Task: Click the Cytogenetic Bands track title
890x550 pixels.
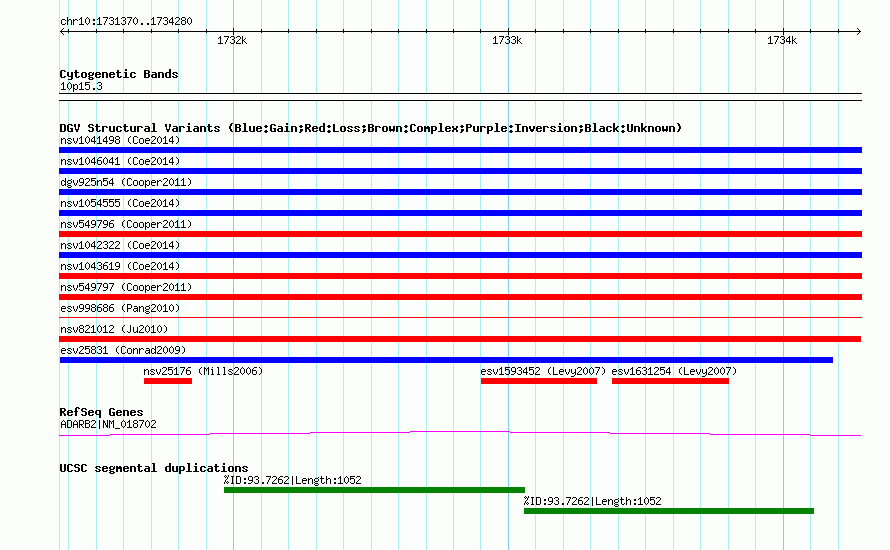Action: point(119,74)
